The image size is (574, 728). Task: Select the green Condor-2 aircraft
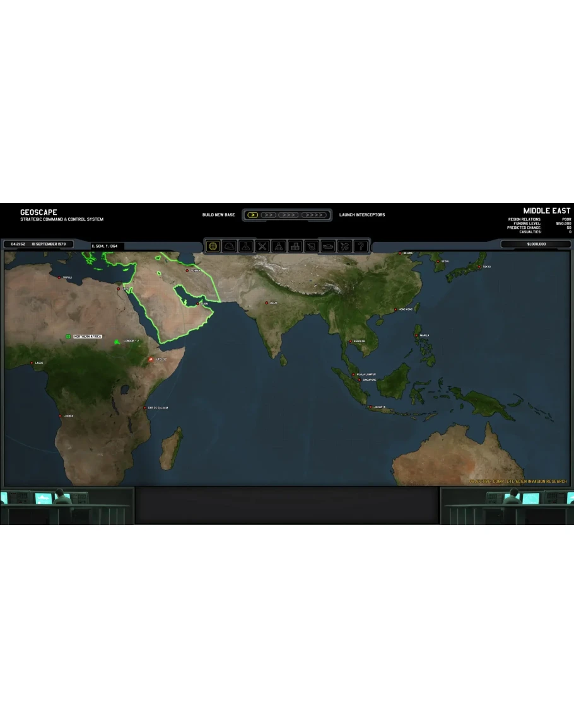coord(117,342)
